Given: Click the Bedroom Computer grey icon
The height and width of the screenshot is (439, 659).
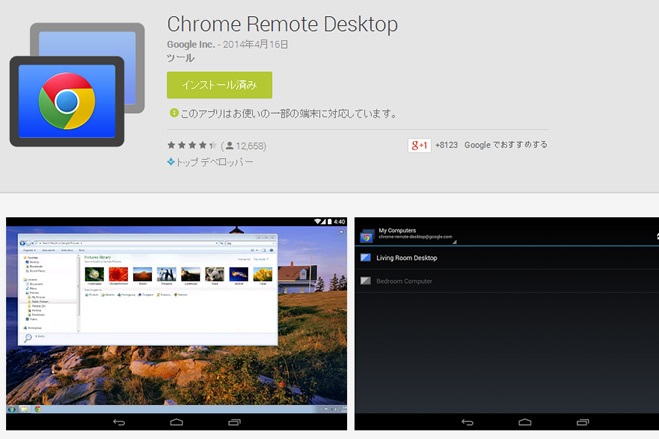Looking at the screenshot, I should pos(366,281).
